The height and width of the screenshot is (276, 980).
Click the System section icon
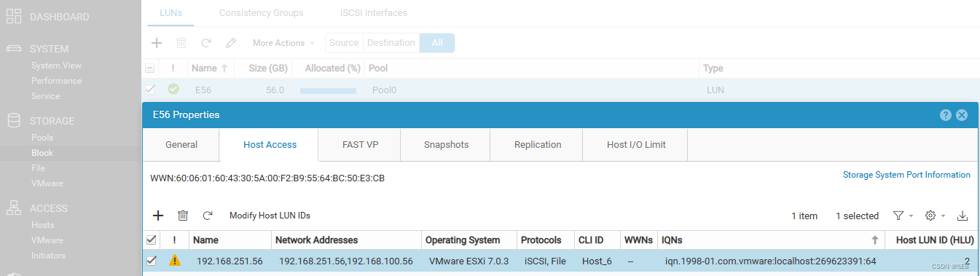pos(13,49)
